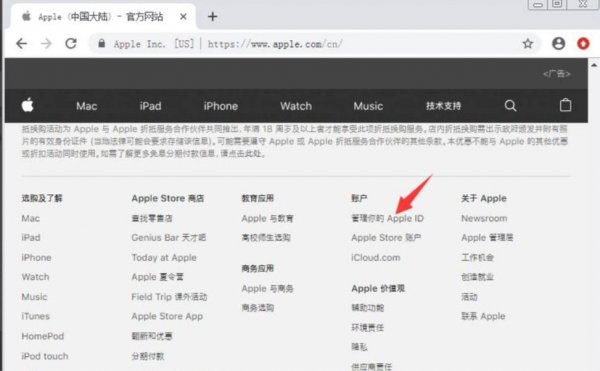Click 管理你的 Apple ID link

tap(387, 218)
